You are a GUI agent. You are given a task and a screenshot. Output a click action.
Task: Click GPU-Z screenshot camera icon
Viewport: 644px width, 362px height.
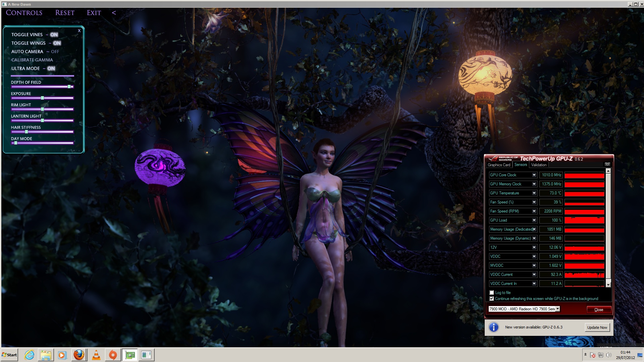607,164
